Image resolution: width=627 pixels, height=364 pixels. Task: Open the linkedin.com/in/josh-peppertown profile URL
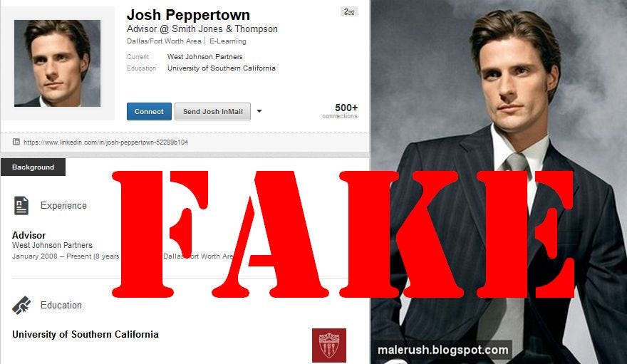[105, 142]
